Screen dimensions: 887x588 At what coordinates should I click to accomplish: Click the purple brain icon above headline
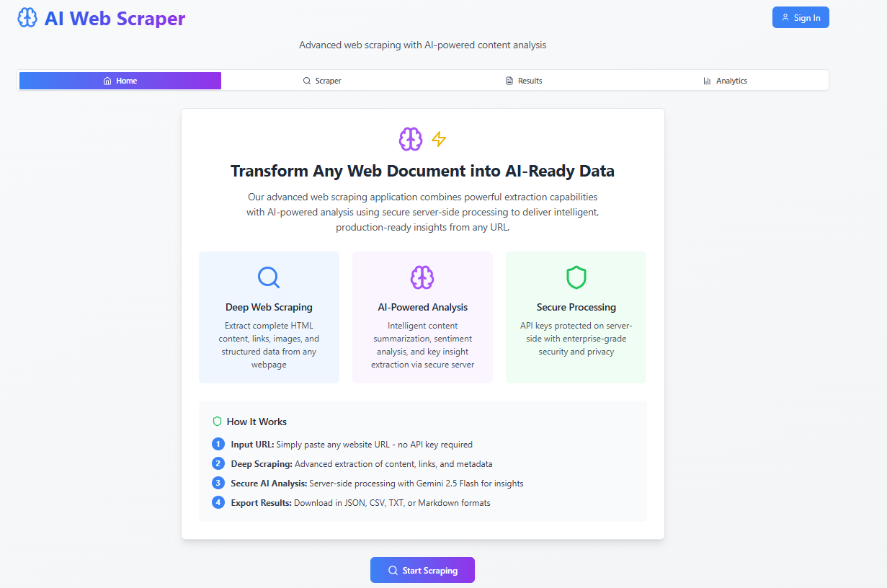pyautogui.click(x=411, y=139)
